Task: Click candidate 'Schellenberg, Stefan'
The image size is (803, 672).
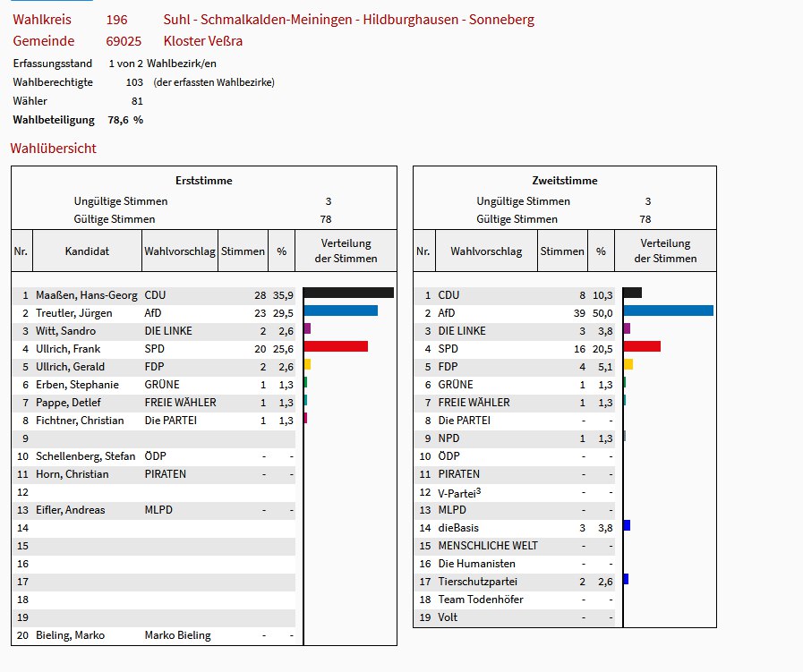Action: [x=86, y=456]
